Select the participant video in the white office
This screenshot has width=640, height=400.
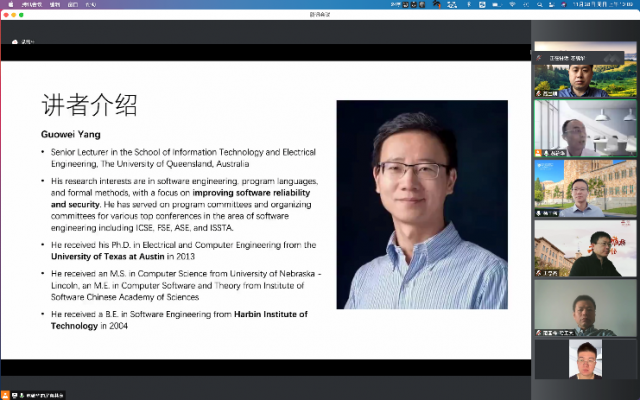coord(585,129)
